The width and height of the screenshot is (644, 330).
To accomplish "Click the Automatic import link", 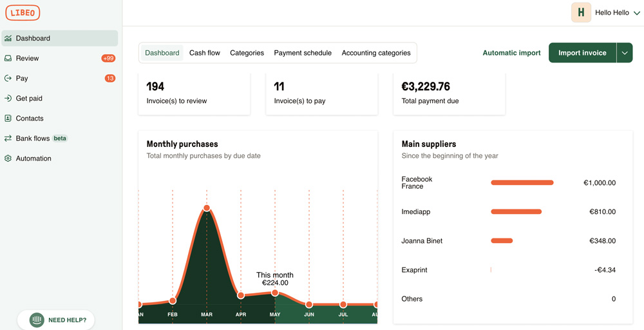I will [x=511, y=53].
